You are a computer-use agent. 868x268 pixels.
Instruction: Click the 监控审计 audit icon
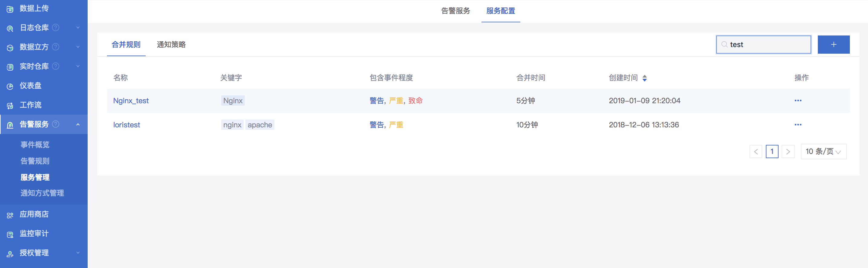point(10,234)
